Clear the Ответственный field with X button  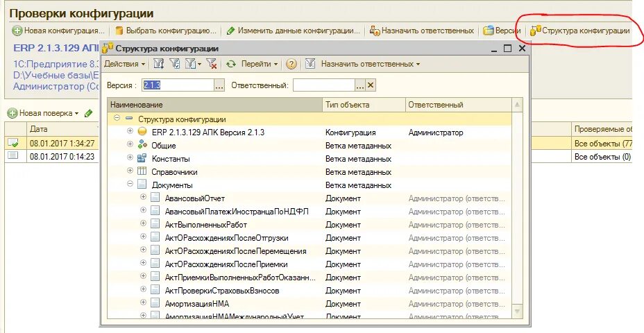pyautogui.click(x=370, y=85)
